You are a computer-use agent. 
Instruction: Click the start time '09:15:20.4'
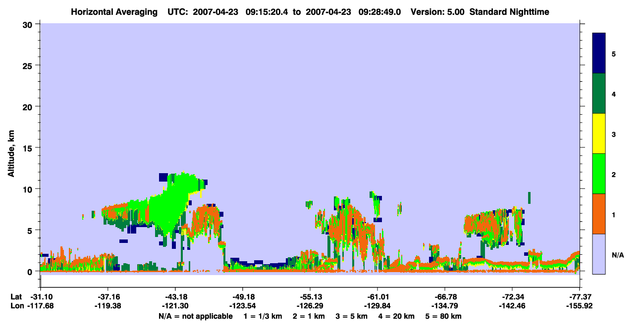click(268, 11)
